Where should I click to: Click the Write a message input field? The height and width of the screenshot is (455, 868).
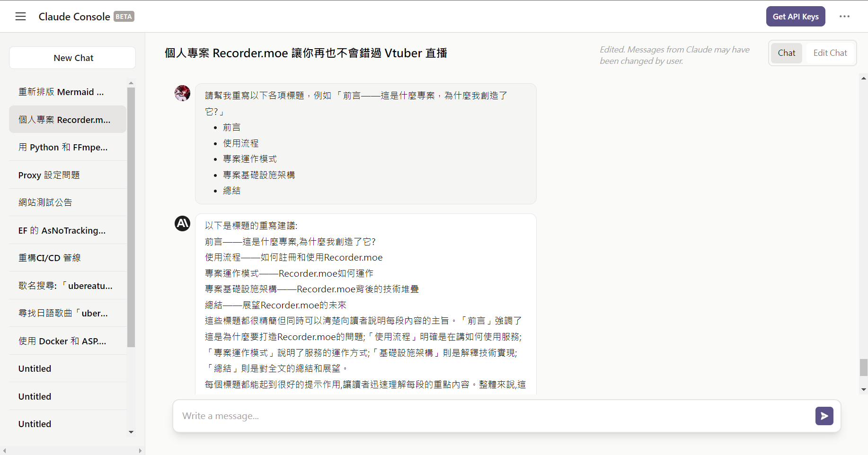[492, 416]
